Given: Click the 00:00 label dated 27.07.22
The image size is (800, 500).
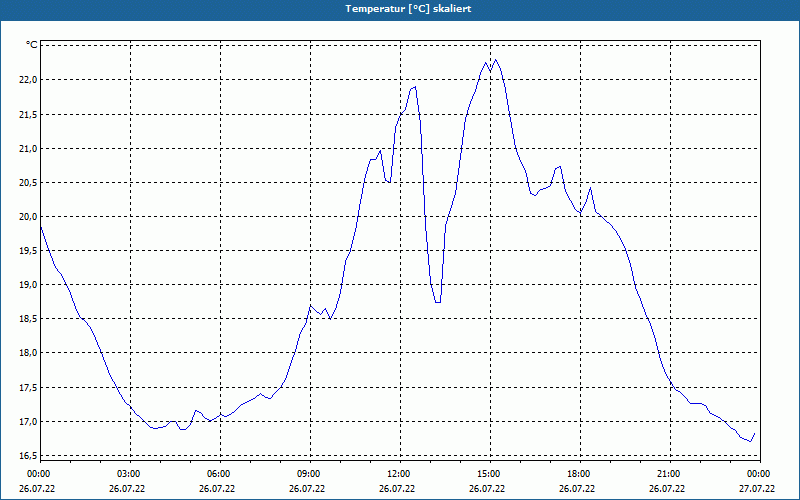Looking at the screenshot, I should [x=760, y=474].
